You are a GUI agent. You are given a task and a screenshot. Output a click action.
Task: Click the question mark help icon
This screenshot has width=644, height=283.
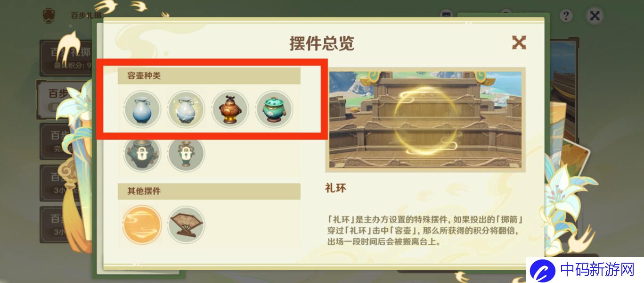click(x=566, y=16)
